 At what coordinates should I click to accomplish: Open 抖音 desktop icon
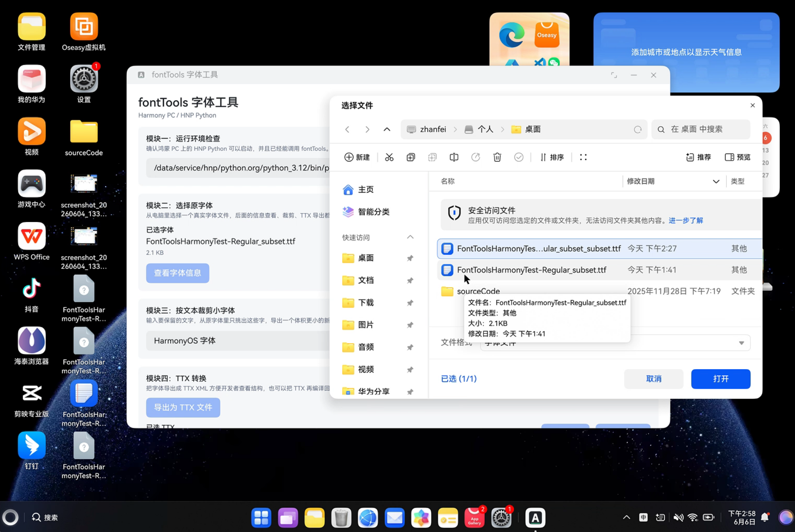click(x=32, y=294)
